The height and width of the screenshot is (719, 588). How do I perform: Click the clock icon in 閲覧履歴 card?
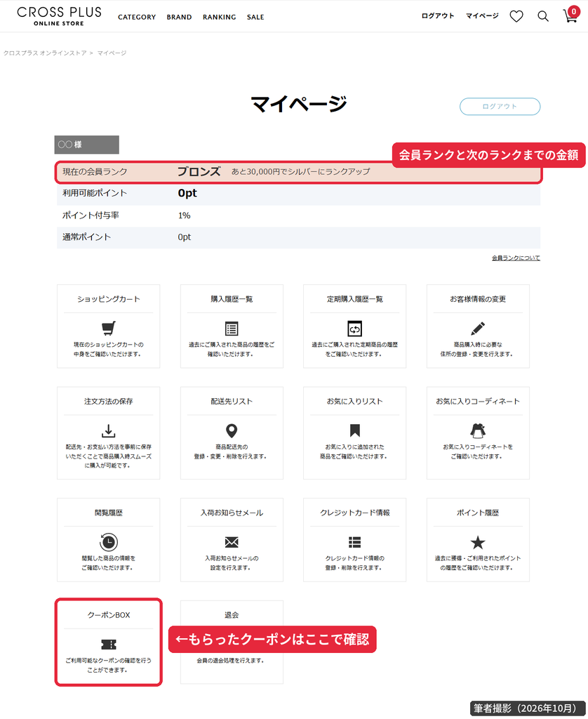coord(109,542)
